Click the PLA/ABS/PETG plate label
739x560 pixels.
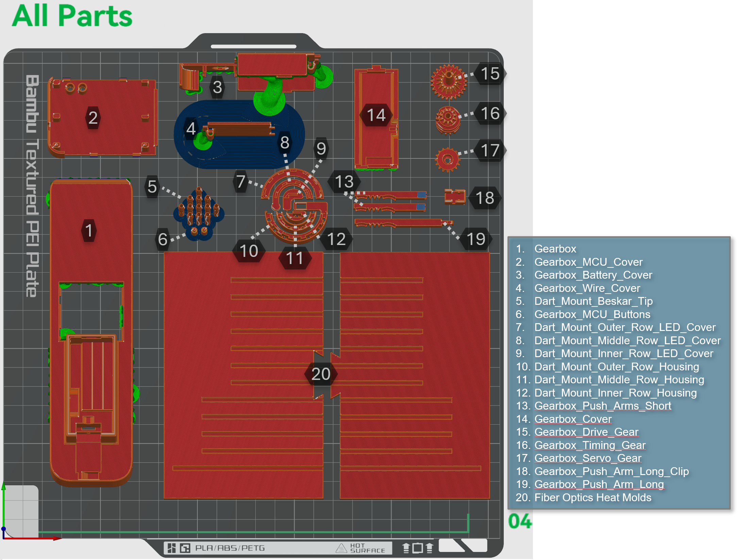point(230,548)
